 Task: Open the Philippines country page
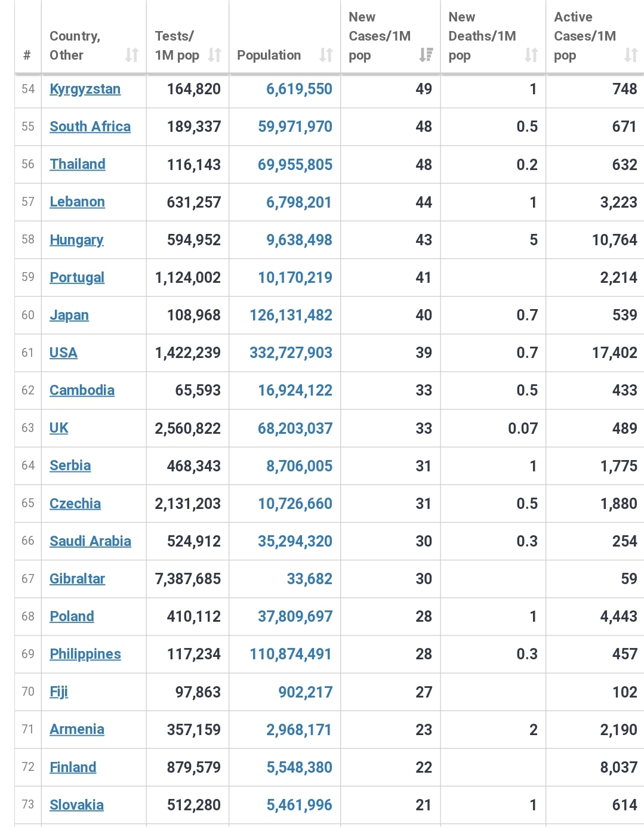click(85, 654)
